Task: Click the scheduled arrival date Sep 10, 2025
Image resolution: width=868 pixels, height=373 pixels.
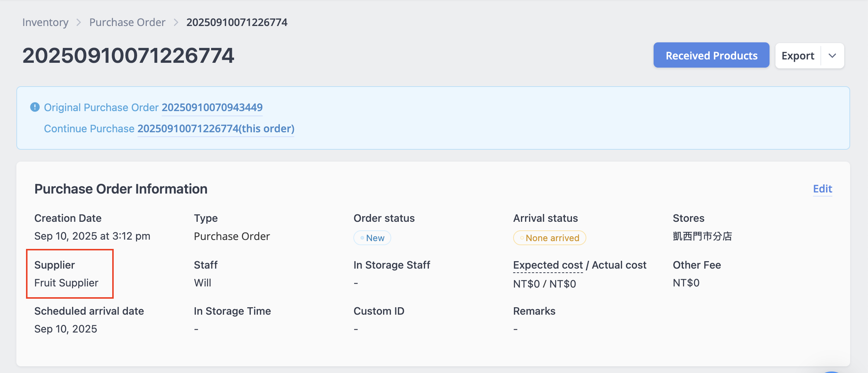Action: (66, 329)
